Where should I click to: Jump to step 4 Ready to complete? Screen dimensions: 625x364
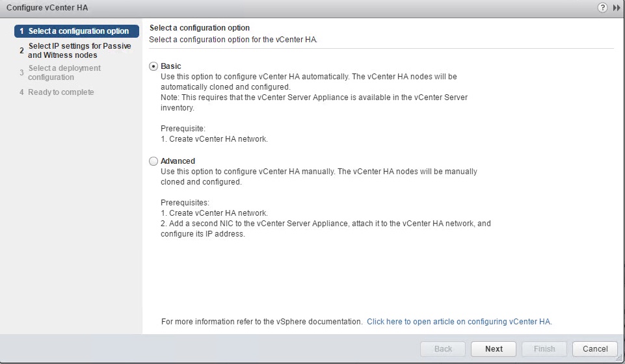[60, 92]
